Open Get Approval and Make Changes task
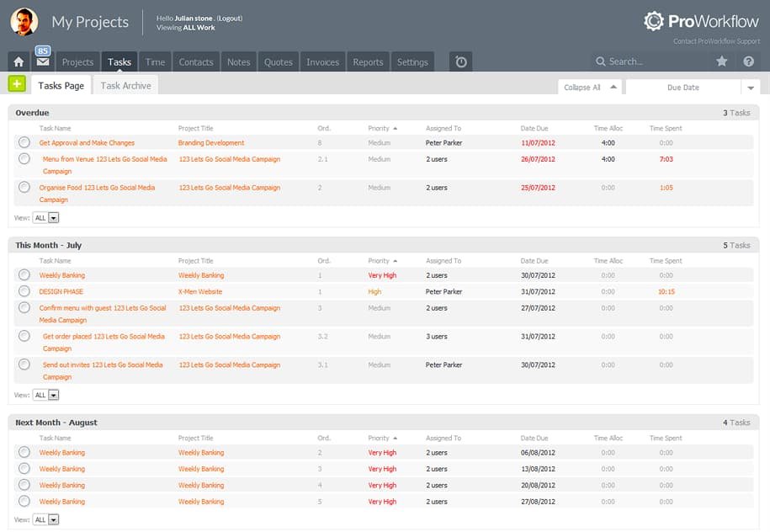The height and width of the screenshot is (532, 770). [x=87, y=142]
